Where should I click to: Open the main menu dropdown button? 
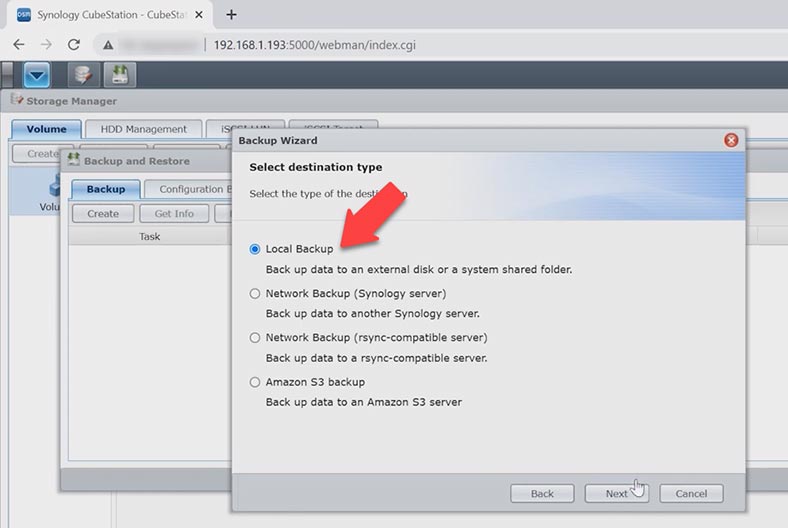pos(37,75)
